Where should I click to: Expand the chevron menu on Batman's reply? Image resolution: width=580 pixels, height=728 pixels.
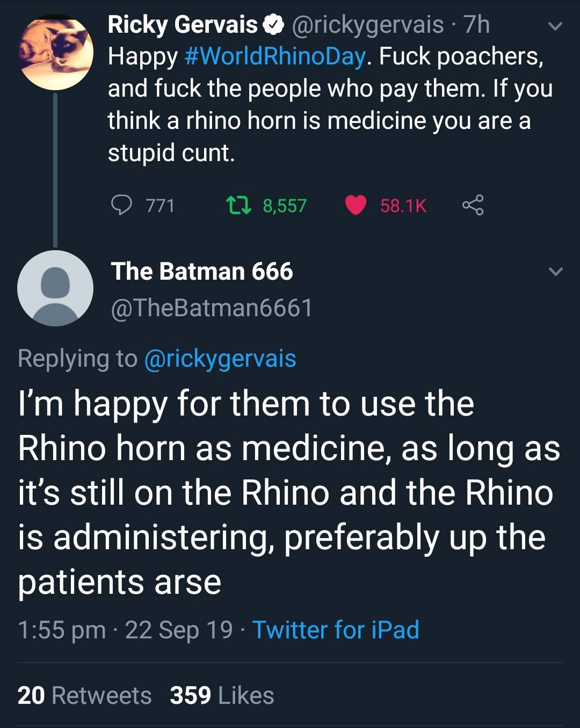[x=555, y=272]
